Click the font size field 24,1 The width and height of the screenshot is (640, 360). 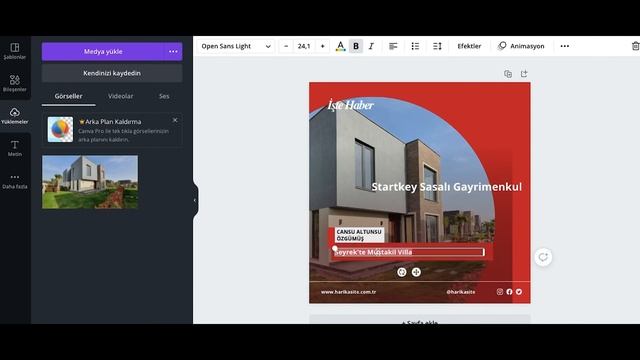pyautogui.click(x=304, y=46)
